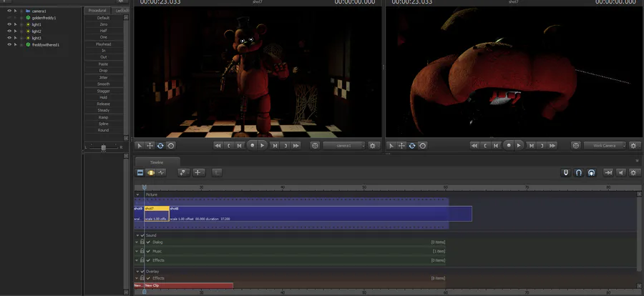Uncheck the Dialog track checkbox
The width and height of the screenshot is (644, 296).
148,242
